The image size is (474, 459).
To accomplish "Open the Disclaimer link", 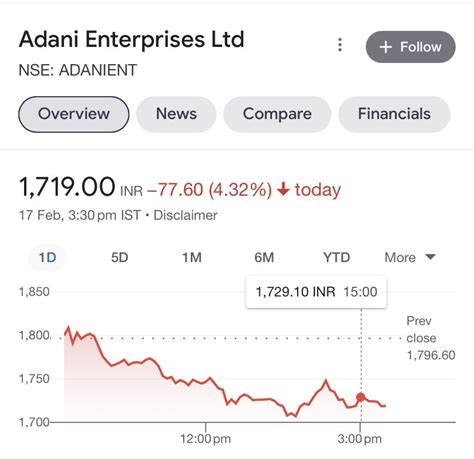I will [x=185, y=215].
